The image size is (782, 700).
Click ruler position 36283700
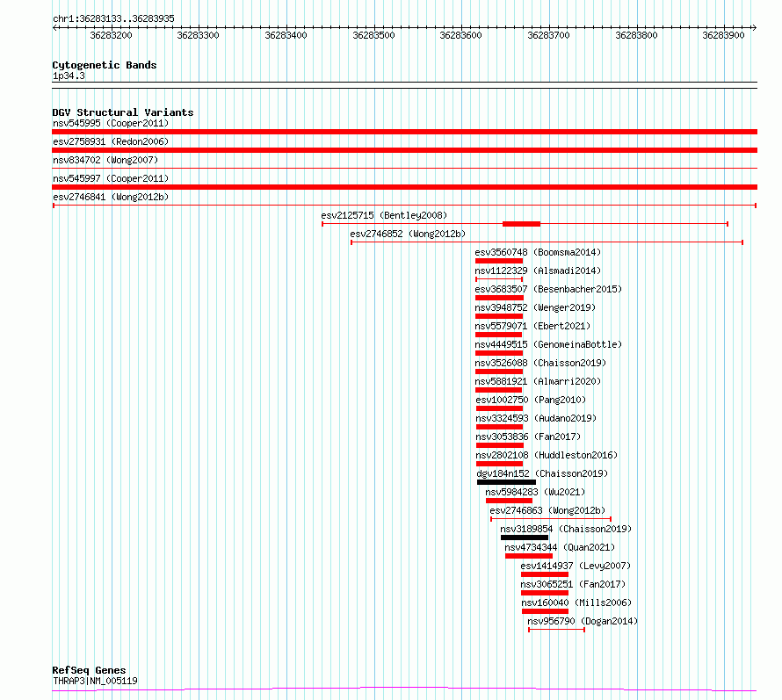coord(548,35)
